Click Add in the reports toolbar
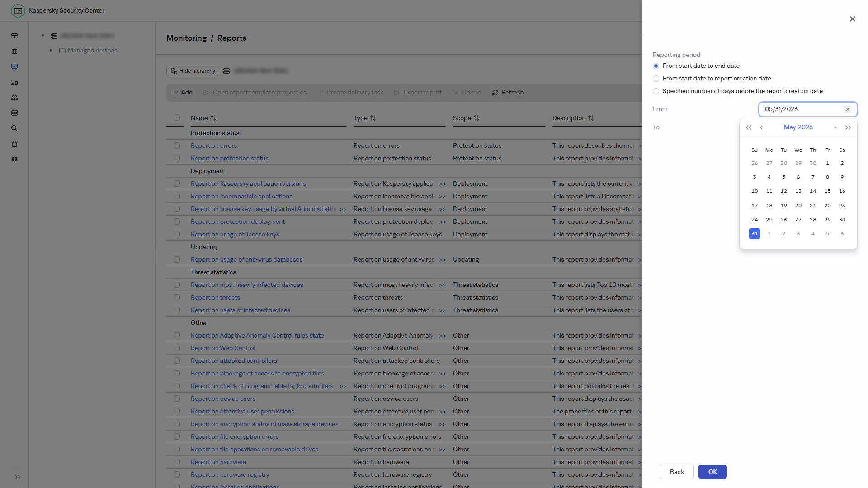 click(182, 92)
